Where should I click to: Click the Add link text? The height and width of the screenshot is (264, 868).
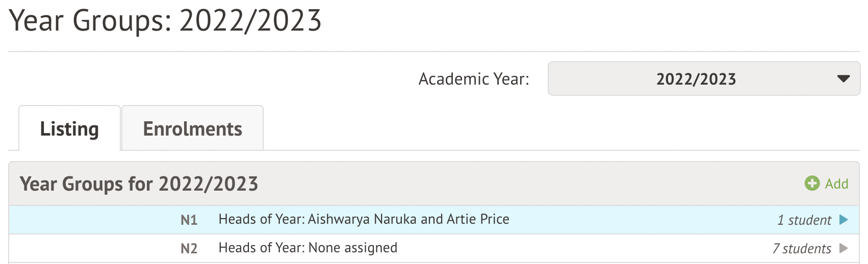click(836, 183)
